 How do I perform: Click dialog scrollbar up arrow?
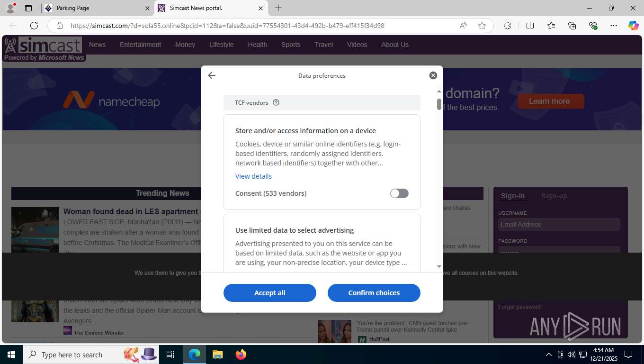point(439,91)
